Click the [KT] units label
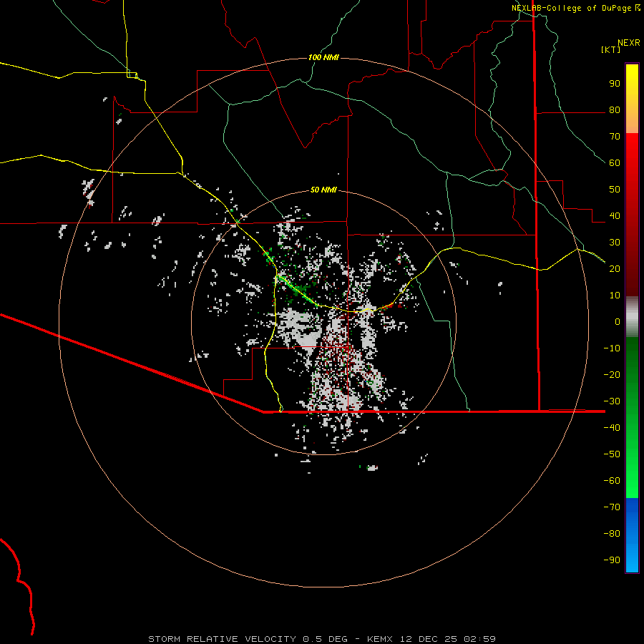644x644 pixels. [x=611, y=49]
